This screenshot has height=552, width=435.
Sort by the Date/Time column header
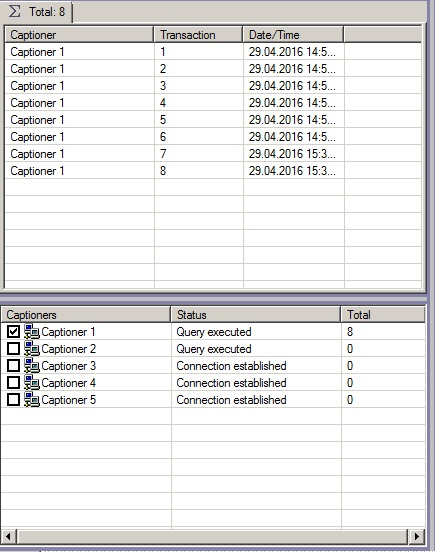[293, 34]
